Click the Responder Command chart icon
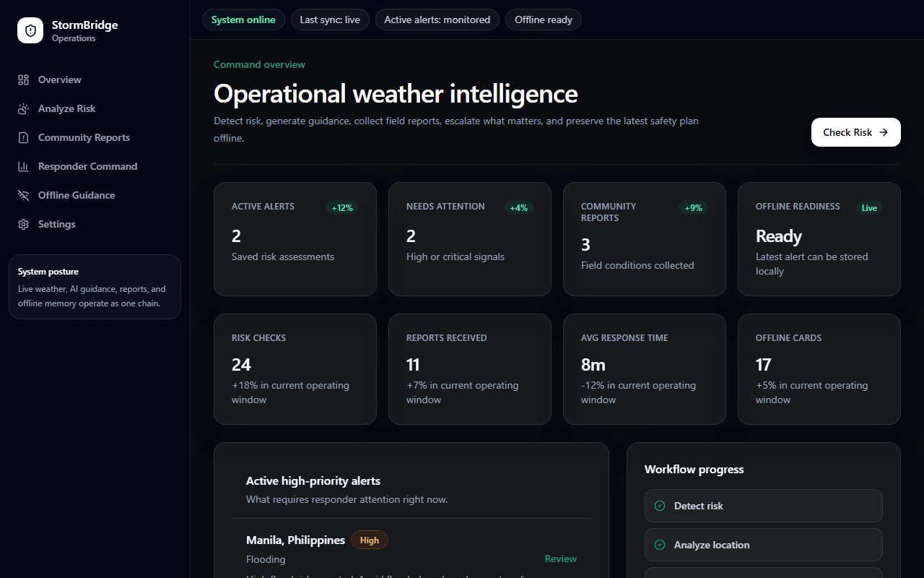 (x=24, y=166)
